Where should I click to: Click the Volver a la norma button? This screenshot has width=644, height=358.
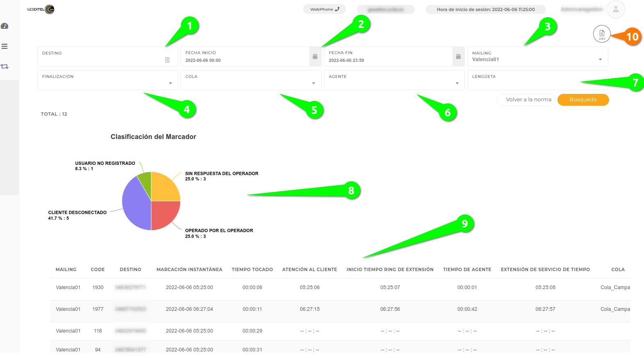pyautogui.click(x=526, y=100)
